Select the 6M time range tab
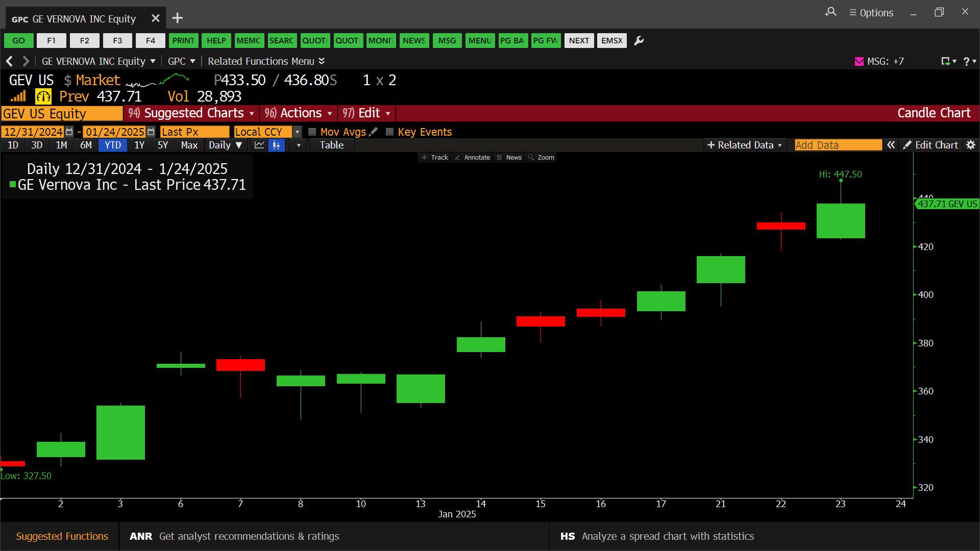980x551 pixels. click(x=86, y=145)
